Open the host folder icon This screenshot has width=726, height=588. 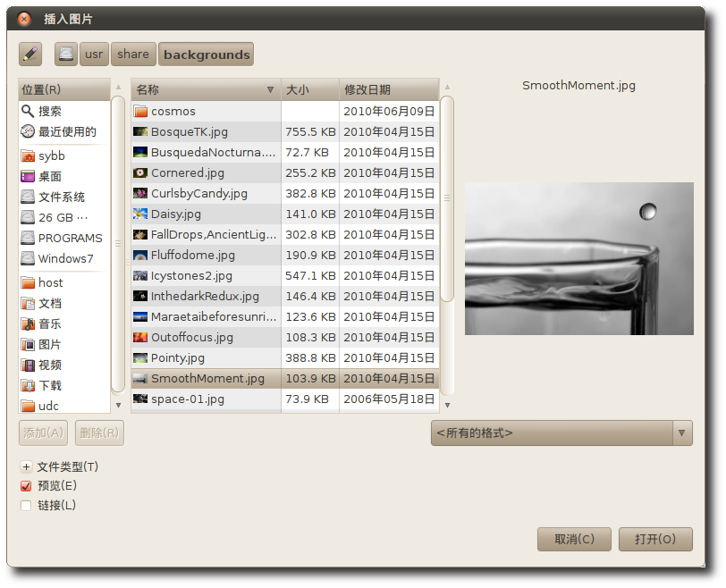(28, 282)
